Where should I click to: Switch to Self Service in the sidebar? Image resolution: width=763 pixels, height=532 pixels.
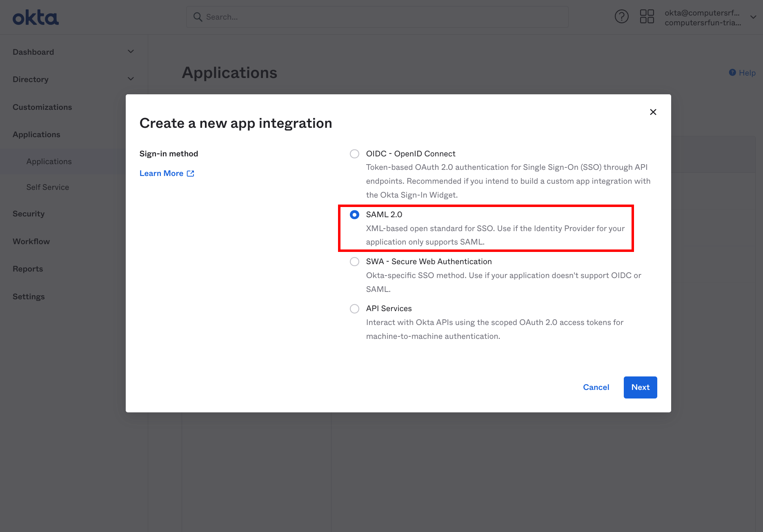[47, 187]
